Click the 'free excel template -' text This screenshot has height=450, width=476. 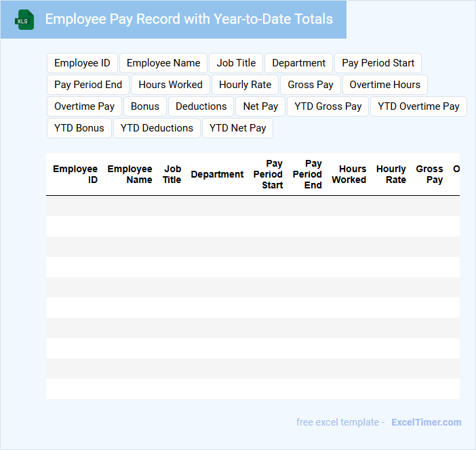pyautogui.click(x=340, y=422)
